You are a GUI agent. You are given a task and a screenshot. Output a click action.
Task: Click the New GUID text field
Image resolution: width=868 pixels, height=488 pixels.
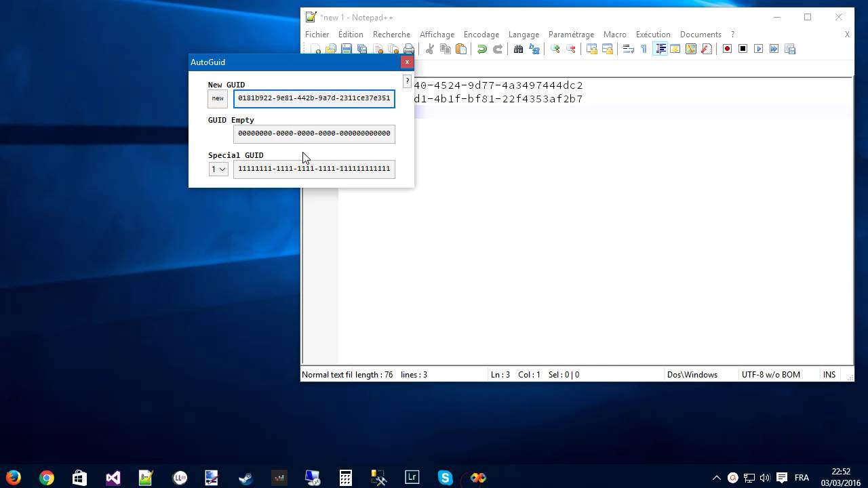[x=314, y=98]
